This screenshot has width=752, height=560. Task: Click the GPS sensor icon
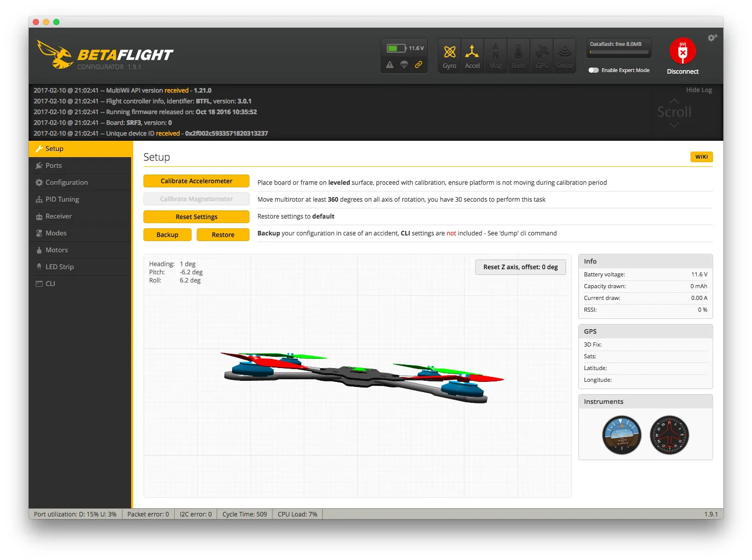pyautogui.click(x=541, y=56)
